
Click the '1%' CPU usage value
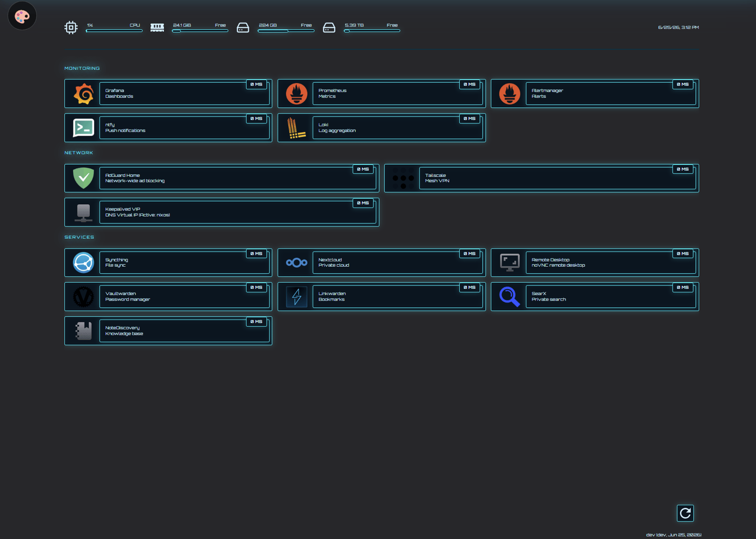pyautogui.click(x=90, y=25)
